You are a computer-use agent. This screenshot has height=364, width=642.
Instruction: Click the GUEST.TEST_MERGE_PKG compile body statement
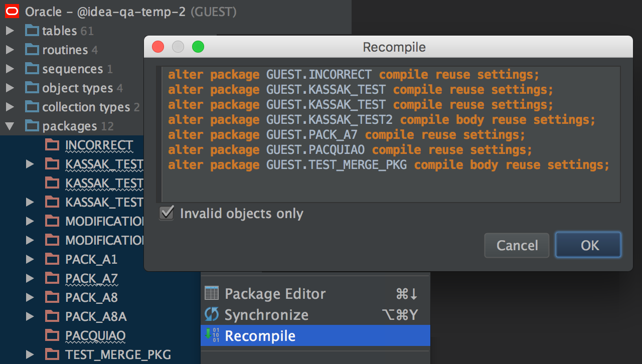pyautogui.click(x=389, y=165)
